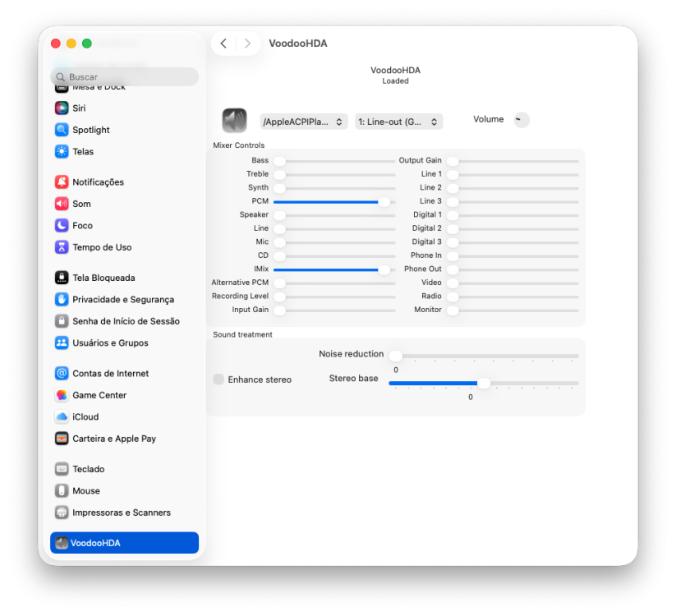The height and width of the screenshot is (616, 676).
Task: Click the Monitor slider
Action: click(x=513, y=310)
